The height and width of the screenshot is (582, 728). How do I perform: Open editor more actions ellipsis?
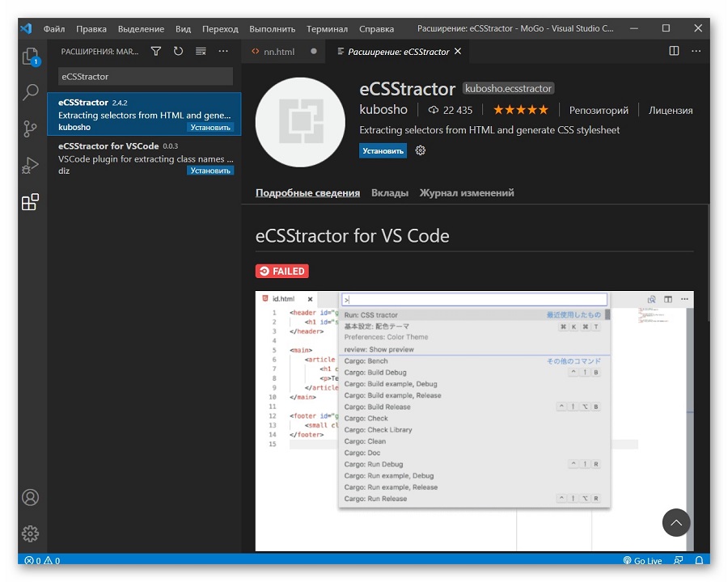pos(696,51)
